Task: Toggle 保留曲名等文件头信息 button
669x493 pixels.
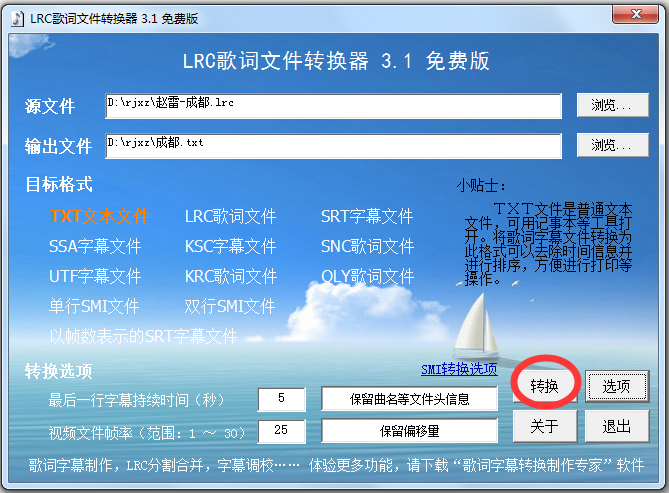Action: tap(409, 399)
